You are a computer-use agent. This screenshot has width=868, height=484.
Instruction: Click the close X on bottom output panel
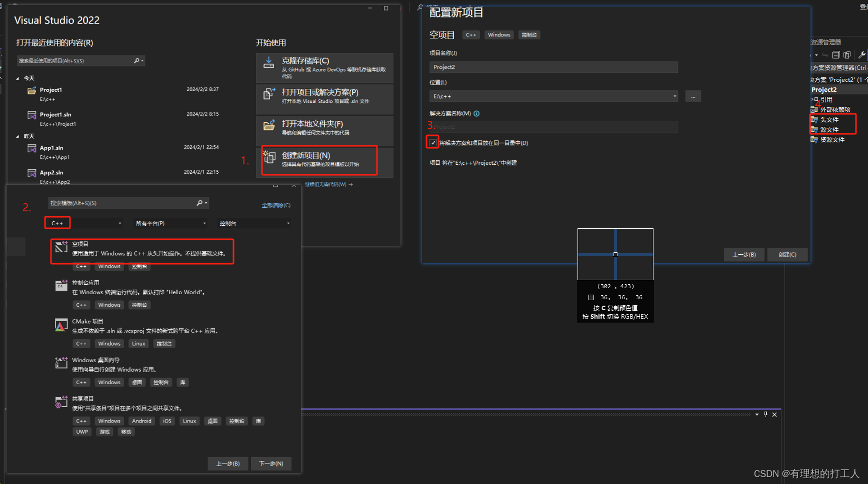(x=774, y=415)
